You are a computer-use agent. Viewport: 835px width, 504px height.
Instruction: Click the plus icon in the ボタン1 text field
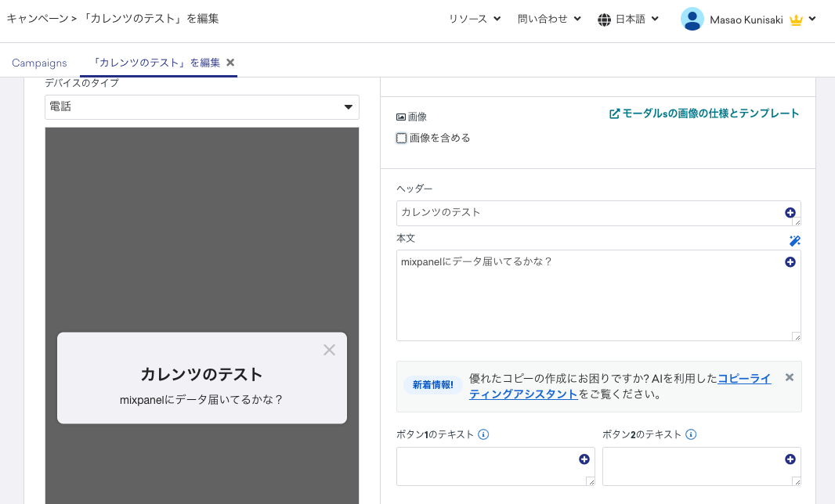tap(584, 458)
